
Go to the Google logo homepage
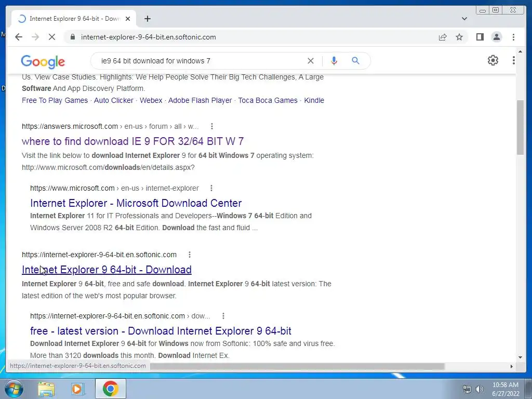pos(43,61)
